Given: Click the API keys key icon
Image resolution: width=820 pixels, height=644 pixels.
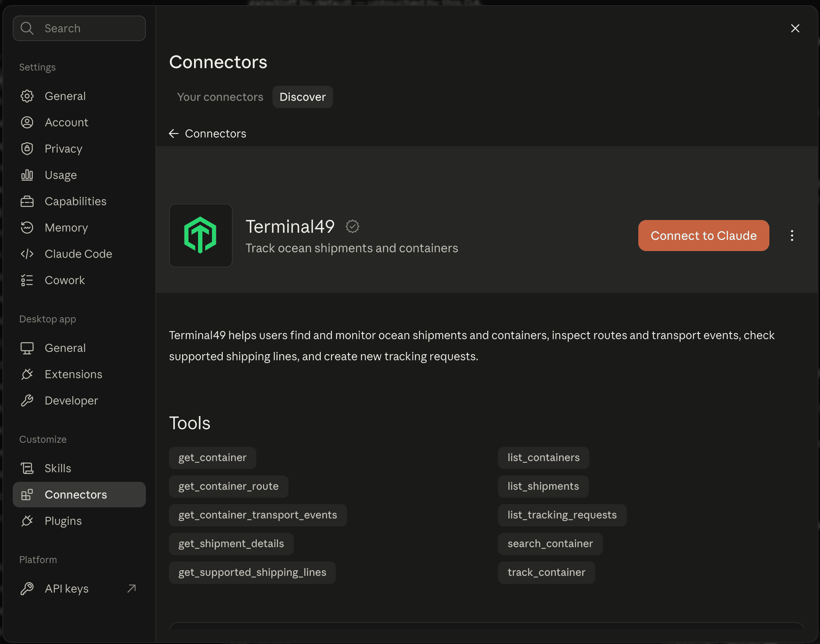Looking at the screenshot, I should [27, 589].
